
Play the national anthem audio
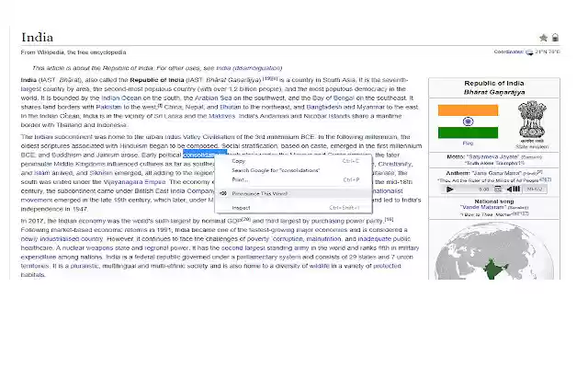(x=449, y=190)
